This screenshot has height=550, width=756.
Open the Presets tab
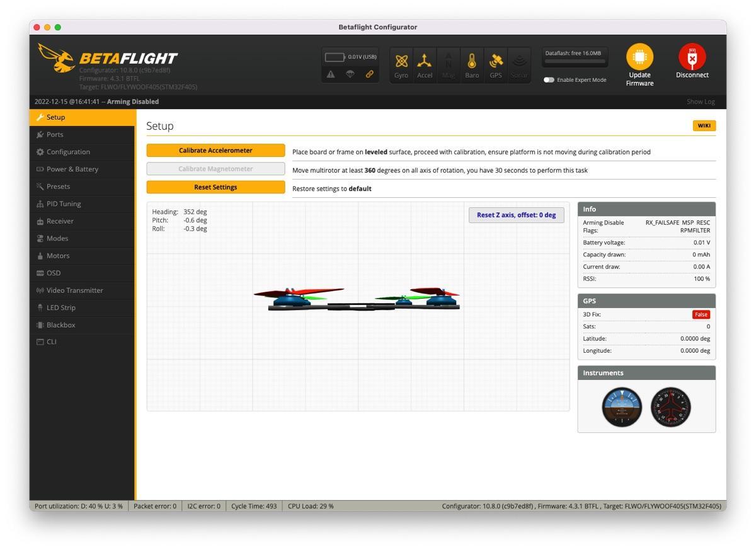point(82,186)
